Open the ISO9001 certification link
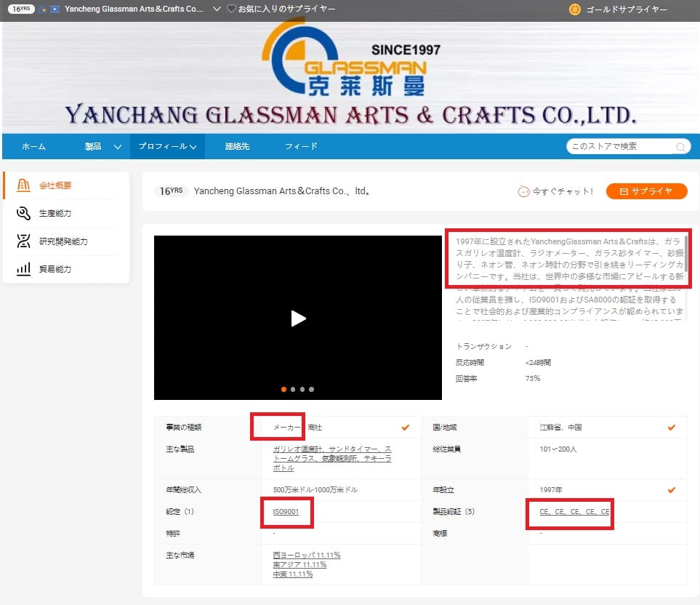700x605 pixels. (x=286, y=512)
